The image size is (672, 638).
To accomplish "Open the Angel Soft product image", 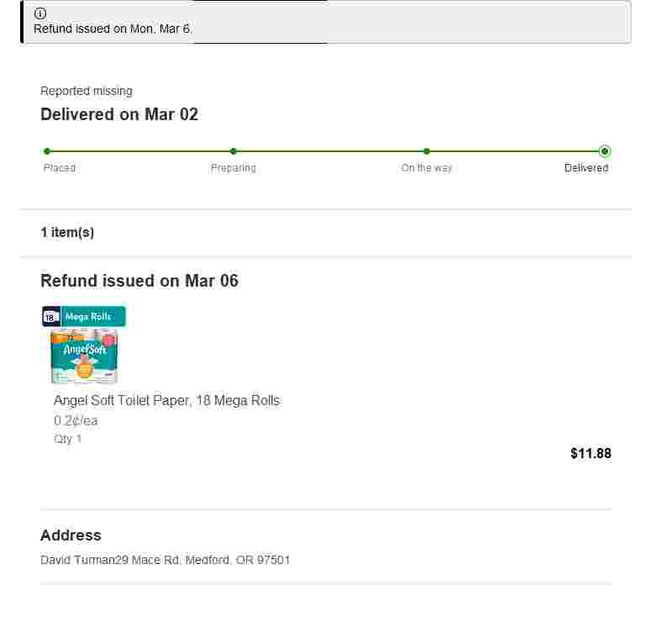I will (84, 356).
